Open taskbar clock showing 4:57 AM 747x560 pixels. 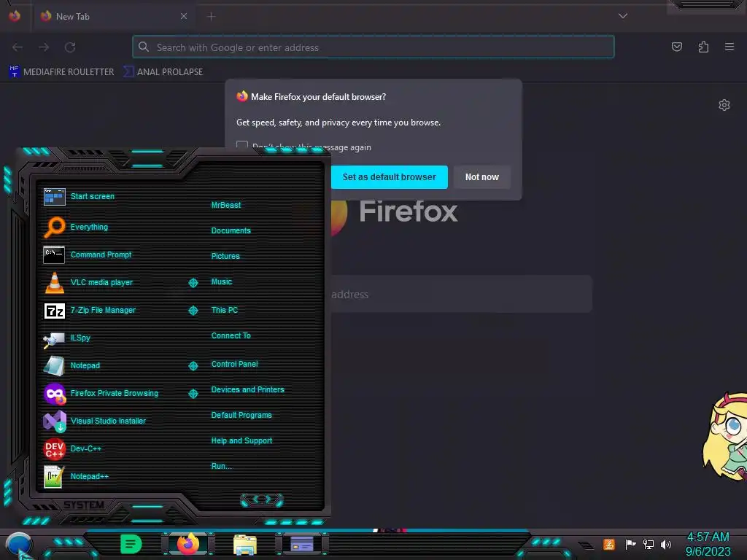pyautogui.click(x=708, y=544)
